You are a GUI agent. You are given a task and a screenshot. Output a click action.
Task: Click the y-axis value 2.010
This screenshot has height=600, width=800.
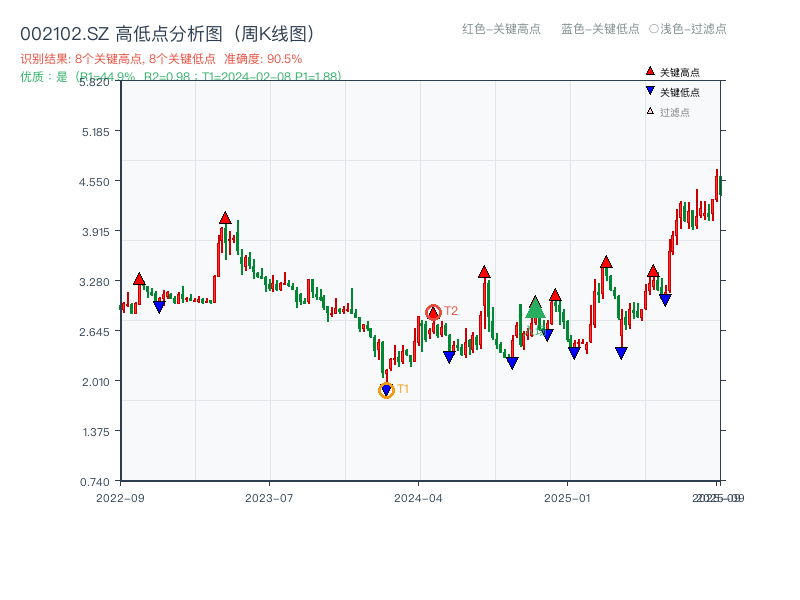(95, 382)
